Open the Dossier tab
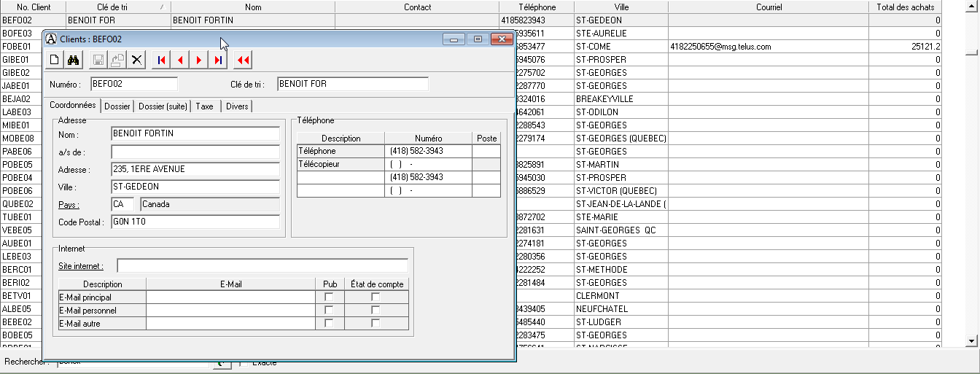 117,106
